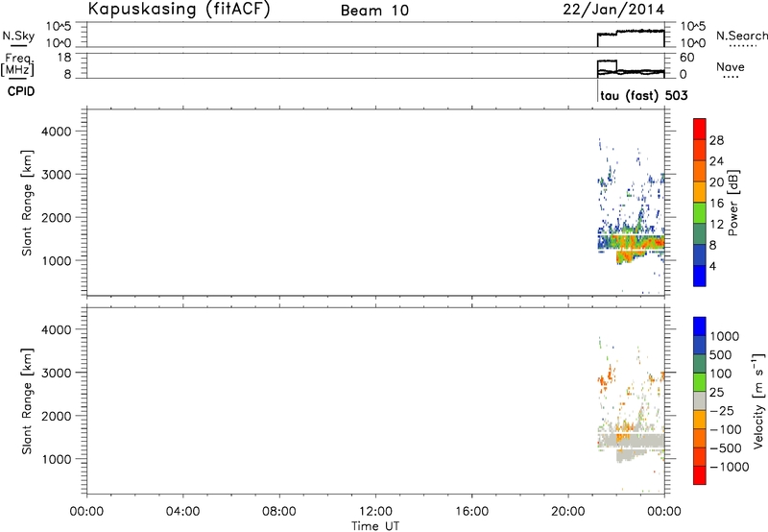
Task: Click the '12:00' time axis label
Action: click(375, 512)
